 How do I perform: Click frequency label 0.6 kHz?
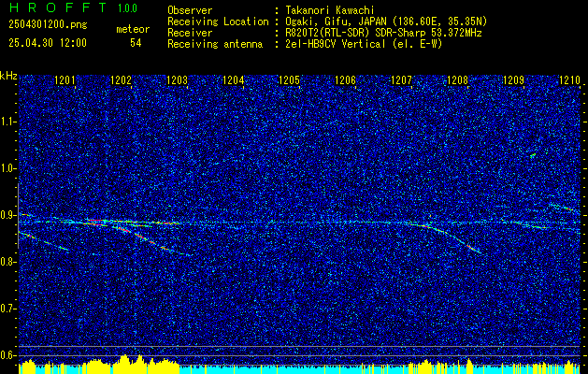[x=7, y=355]
